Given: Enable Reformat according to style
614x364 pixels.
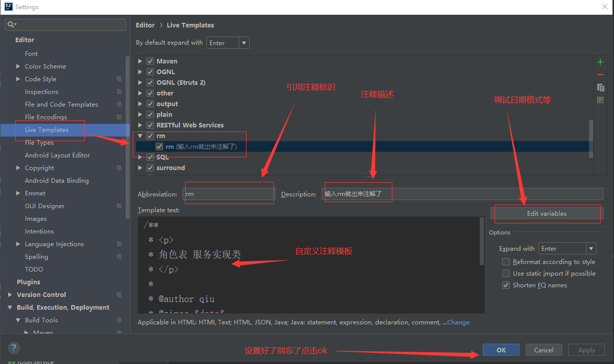Looking at the screenshot, I should (506, 262).
